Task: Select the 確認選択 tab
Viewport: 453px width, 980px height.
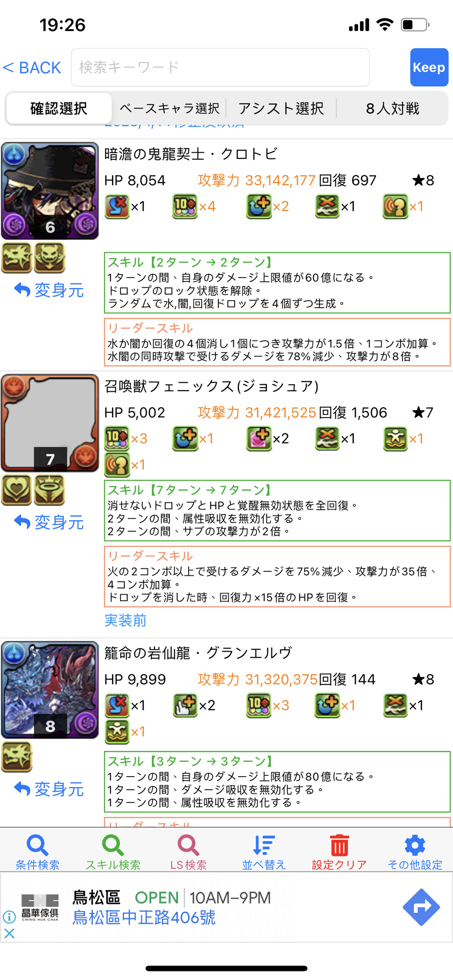Action: click(x=59, y=109)
